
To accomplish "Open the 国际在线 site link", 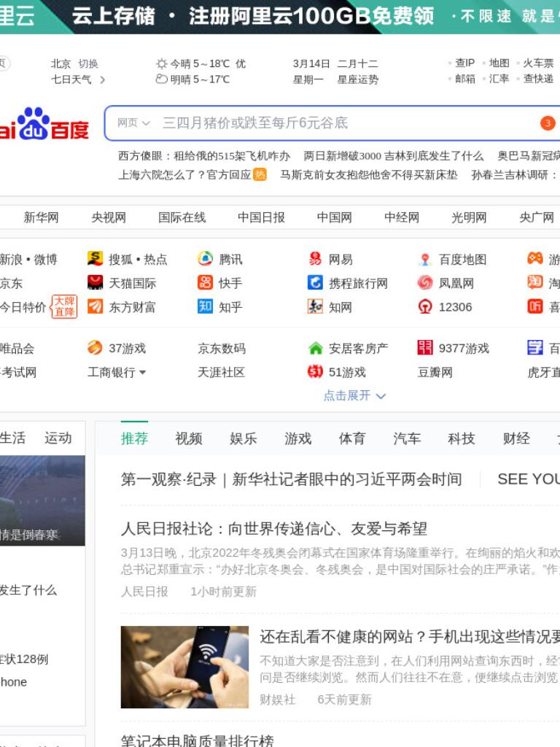I will (182, 217).
